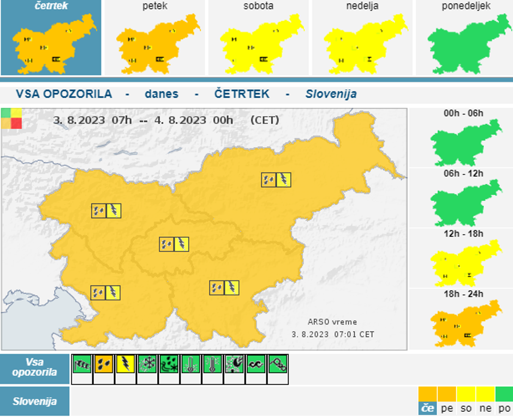This screenshot has width=513, height=420.
Task: Click the rain icon in northeastern map region
Action: click(269, 179)
